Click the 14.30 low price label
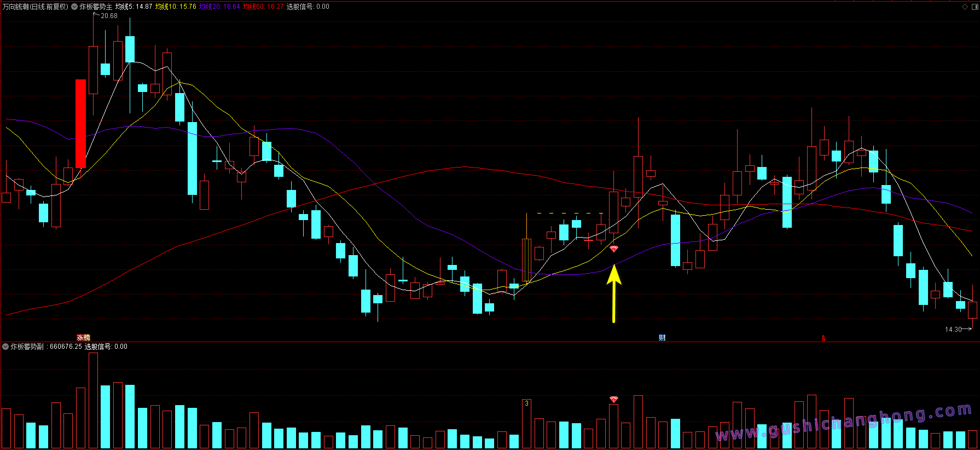Viewport: 980px width, 450px height. tap(953, 329)
